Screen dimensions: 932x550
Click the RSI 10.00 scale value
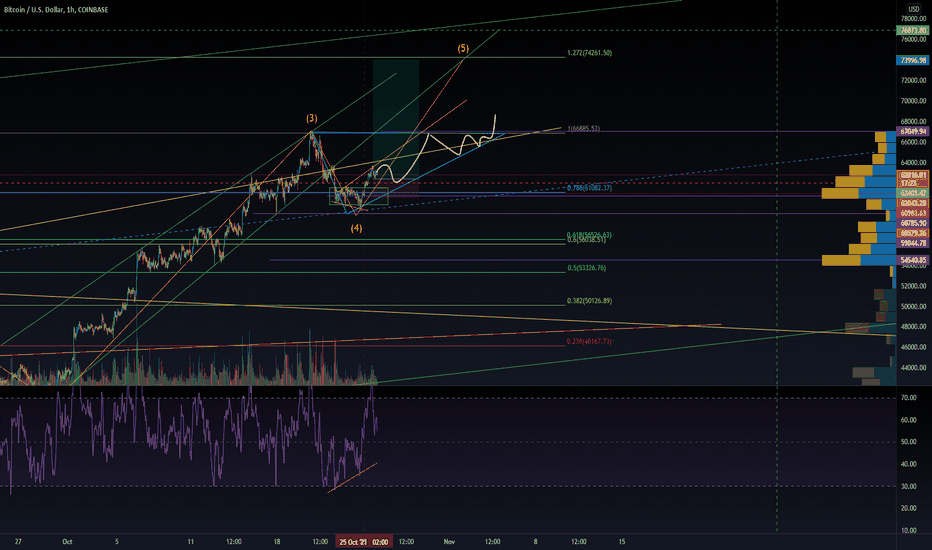pos(909,530)
